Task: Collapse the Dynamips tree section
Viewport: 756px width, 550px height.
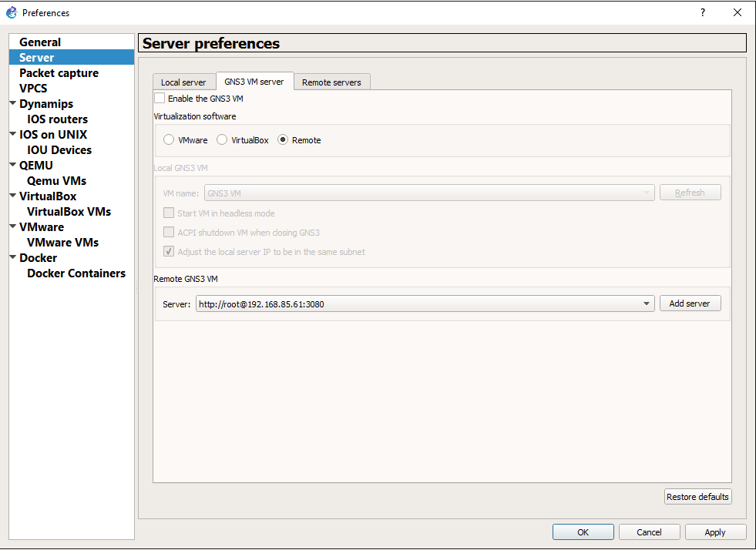Action: [x=13, y=103]
